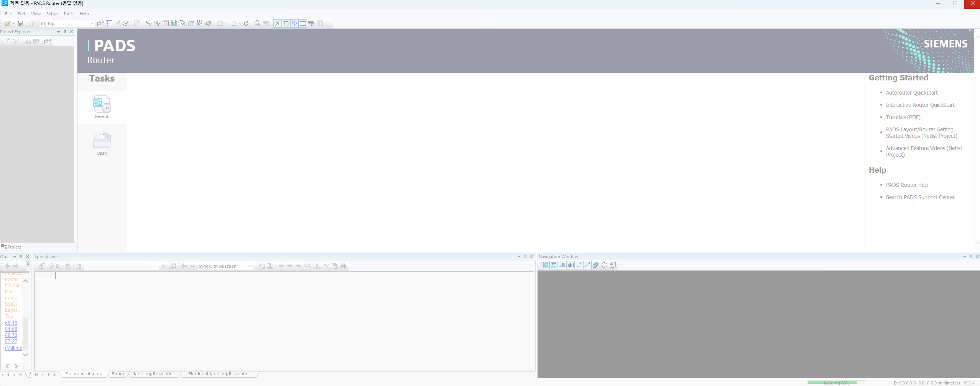Pin the Project Explorer panel
This screenshot has height=386, width=980.
coord(65,32)
